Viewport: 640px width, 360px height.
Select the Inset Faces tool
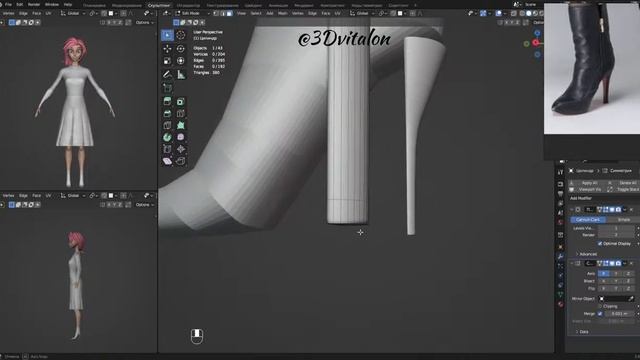tap(180, 101)
